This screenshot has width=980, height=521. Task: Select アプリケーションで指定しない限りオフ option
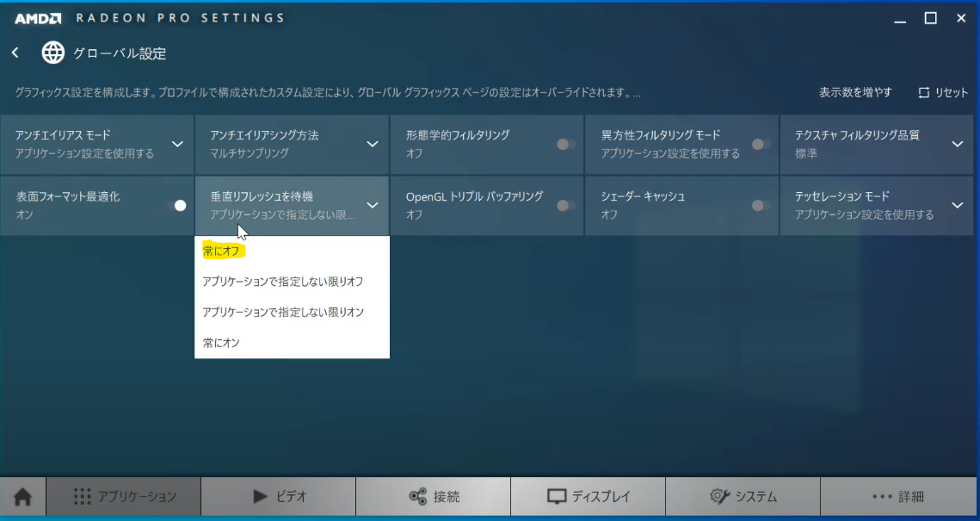[x=292, y=282]
